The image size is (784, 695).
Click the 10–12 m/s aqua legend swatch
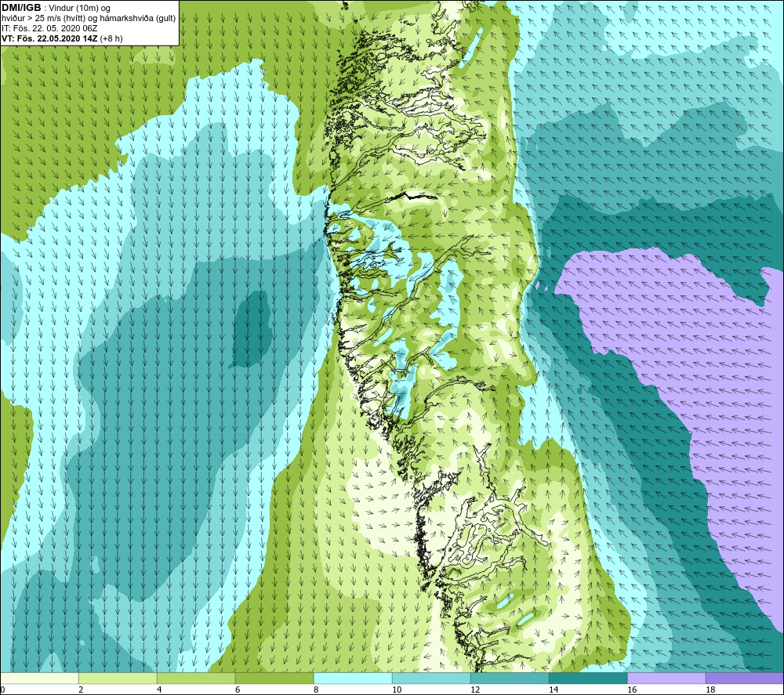[431, 679]
